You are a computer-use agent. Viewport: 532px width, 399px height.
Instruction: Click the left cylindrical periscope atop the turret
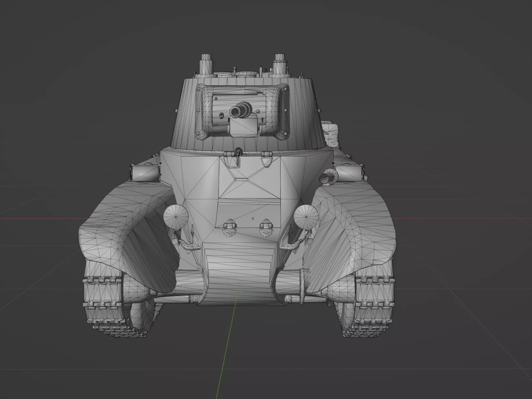pos(206,64)
